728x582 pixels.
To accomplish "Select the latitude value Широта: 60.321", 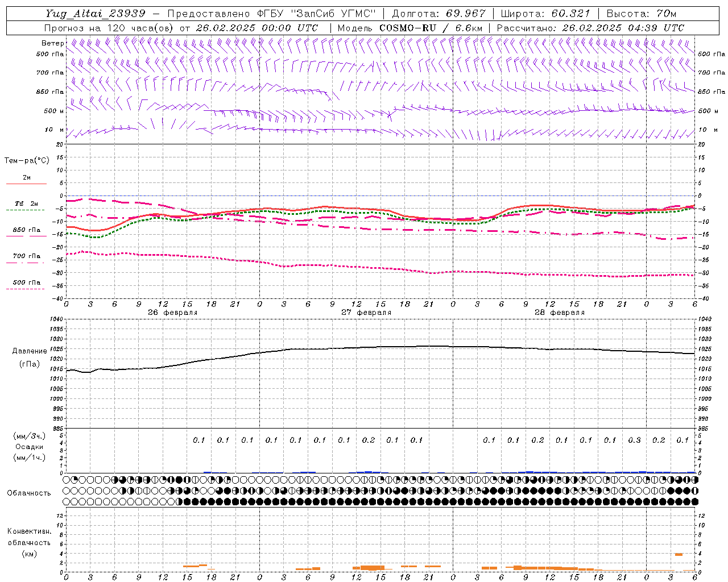I will point(545,13).
